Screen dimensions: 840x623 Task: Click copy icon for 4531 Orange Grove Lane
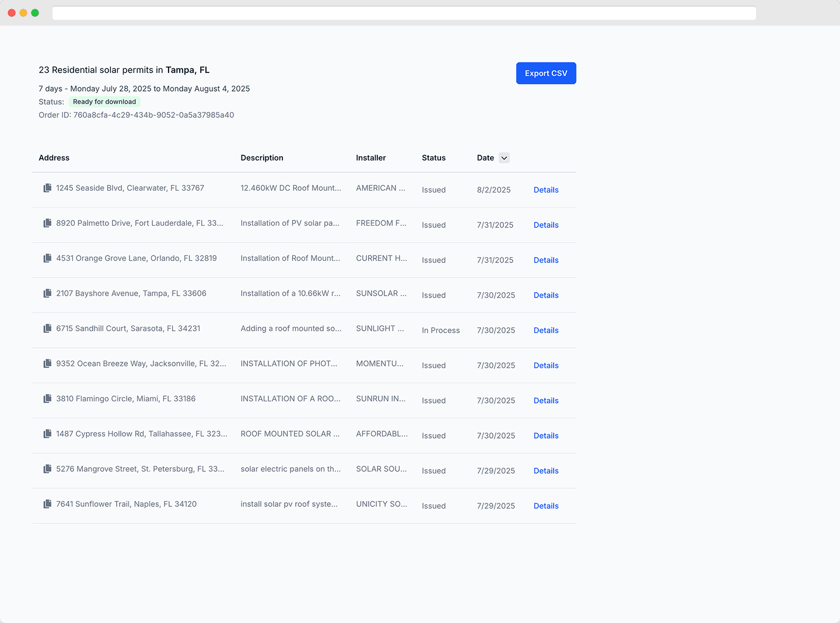pyautogui.click(x=47, y=258)
